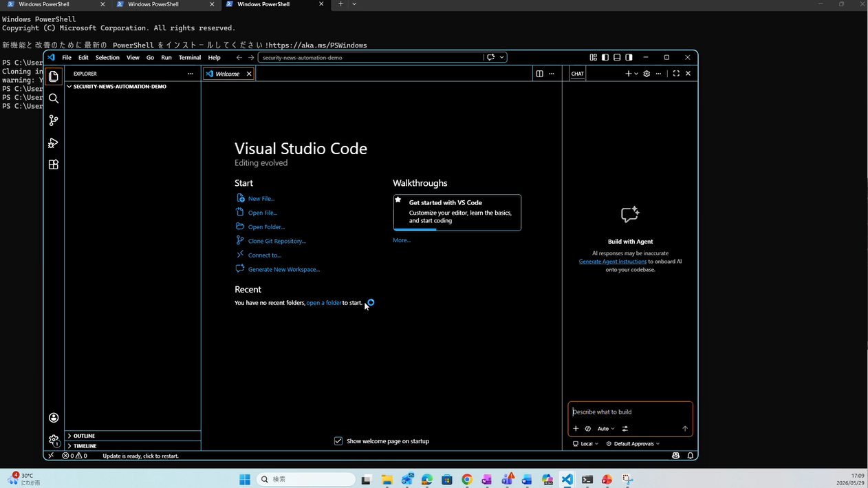Open the Run menu

166,58
